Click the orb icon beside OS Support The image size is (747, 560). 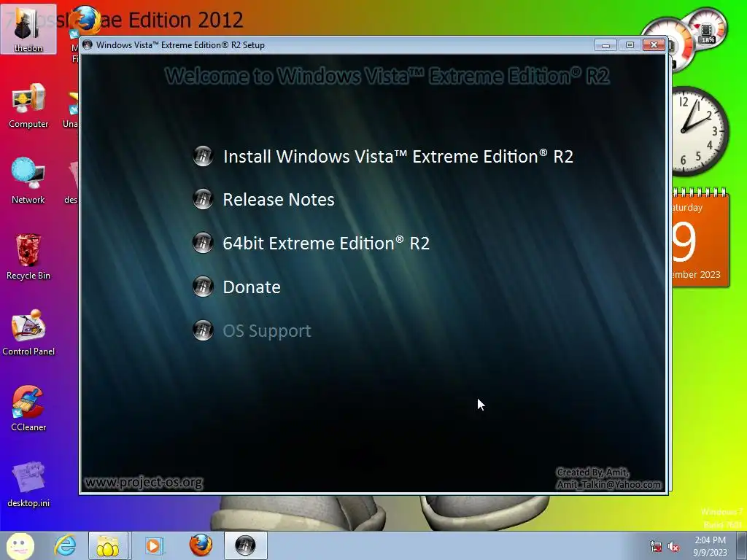pos(203,330)
